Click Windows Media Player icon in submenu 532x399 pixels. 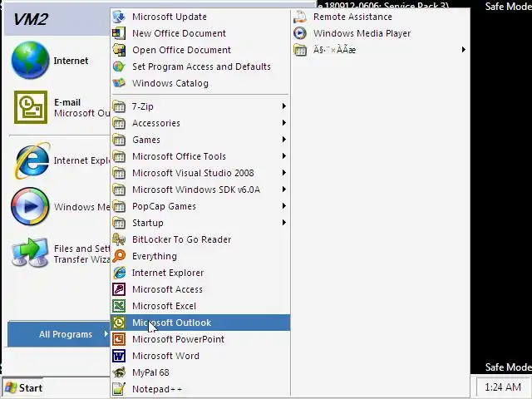pos(300,33)
